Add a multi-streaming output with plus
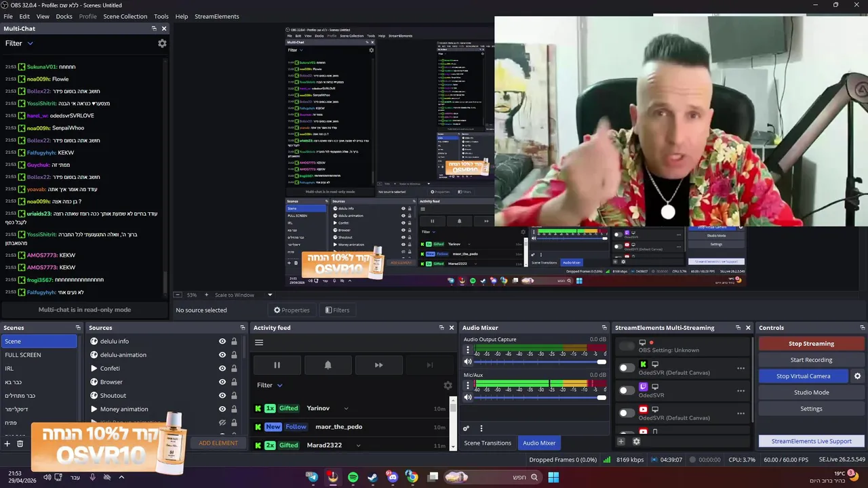This screenshot has height=488, width=868. 620,442
